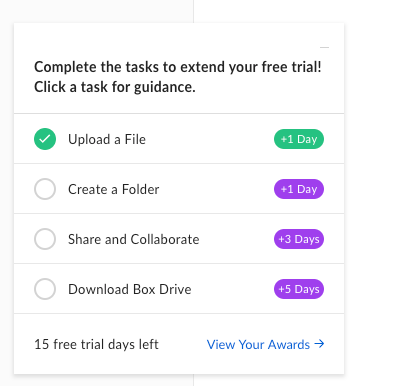
Task: Click the green +1 Day badge
Action: pos(299,139)
